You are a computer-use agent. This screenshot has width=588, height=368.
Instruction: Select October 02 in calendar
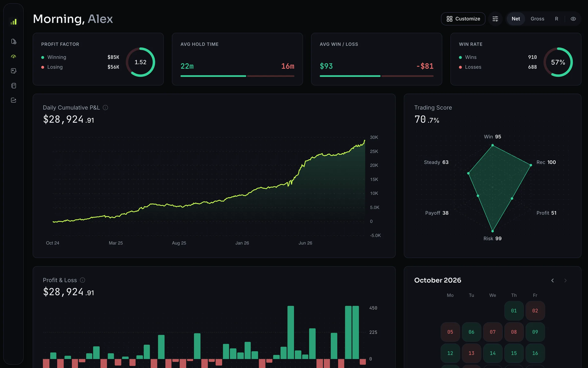point(535,311)
